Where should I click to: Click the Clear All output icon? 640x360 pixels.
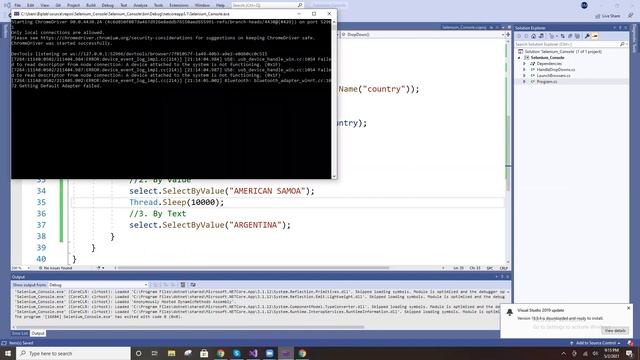click(182, 285)
